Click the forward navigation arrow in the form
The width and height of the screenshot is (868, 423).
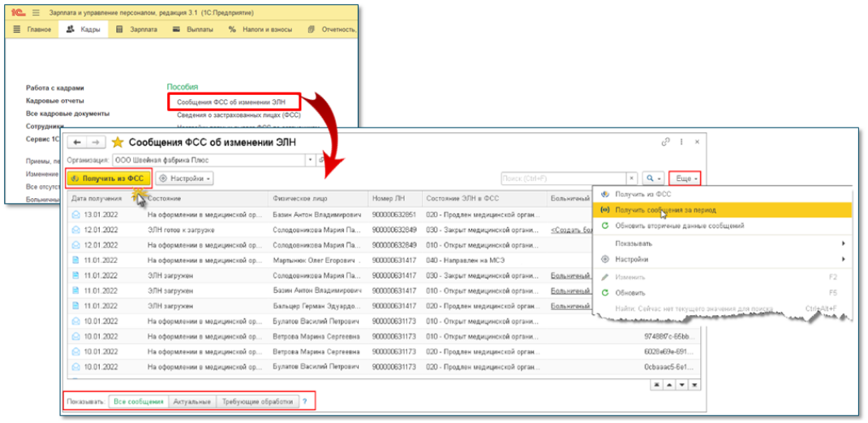[x=95, y=142]
